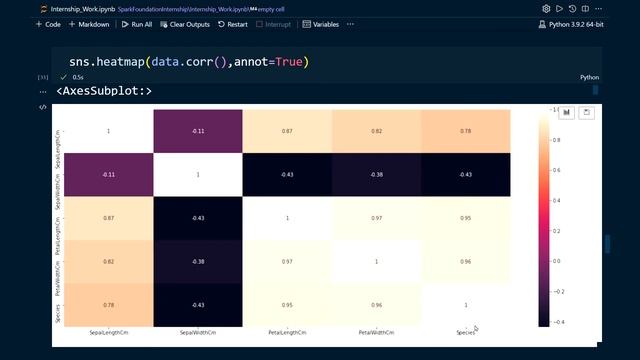Screen dimensions: 640x360
Task: Select the Python 3.9.2 64-bit kernel
Action: click(x=571, y=24)
